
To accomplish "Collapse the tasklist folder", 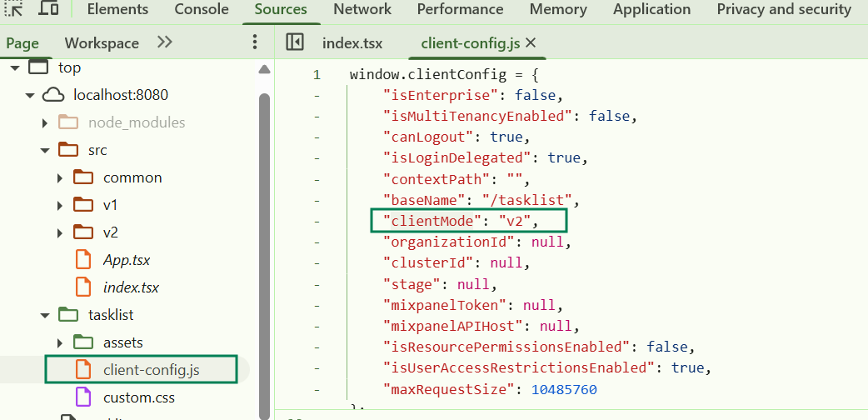I will coord(44,316).
